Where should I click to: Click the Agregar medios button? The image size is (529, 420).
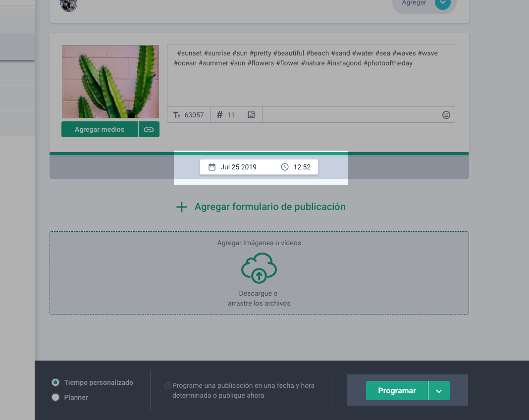click(100, 130)
